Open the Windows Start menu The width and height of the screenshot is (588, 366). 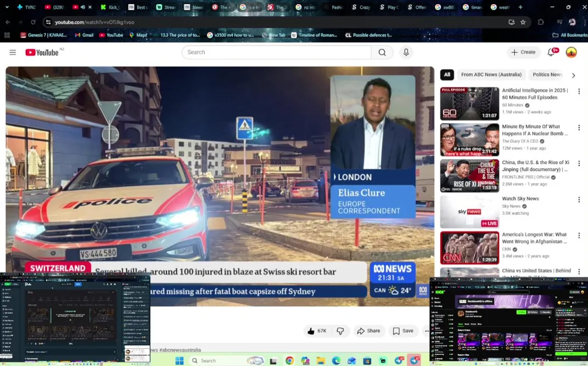tap(179, 361)
